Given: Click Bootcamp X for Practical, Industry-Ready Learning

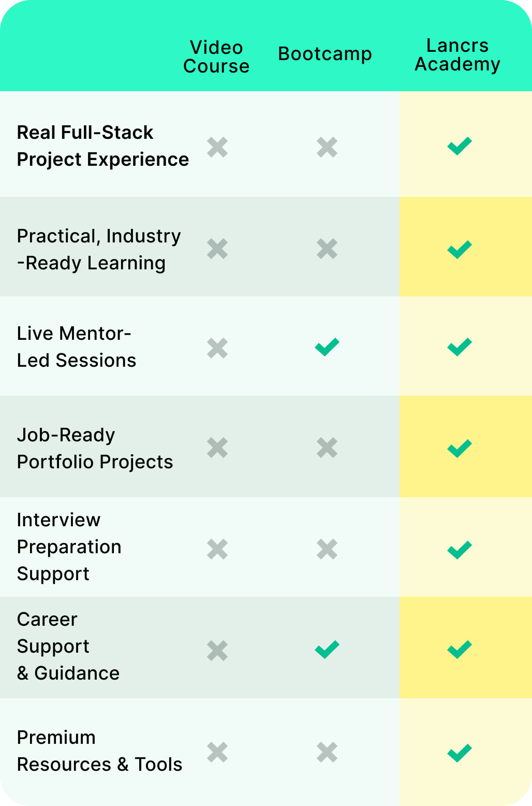Looking at the screenshot, I should [327, 249].
